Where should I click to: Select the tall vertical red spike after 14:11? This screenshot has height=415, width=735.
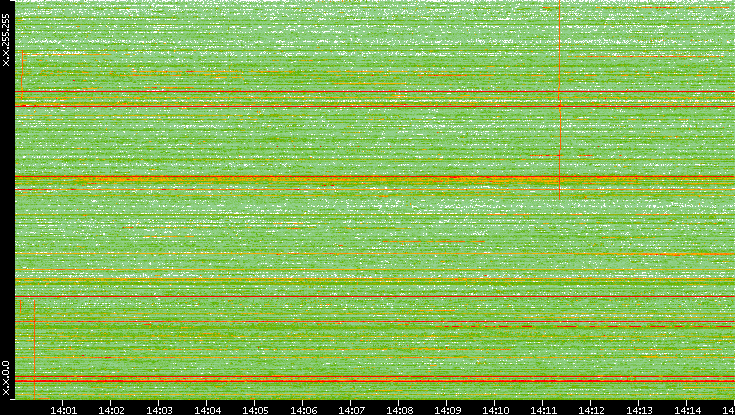tap(560, 100)
